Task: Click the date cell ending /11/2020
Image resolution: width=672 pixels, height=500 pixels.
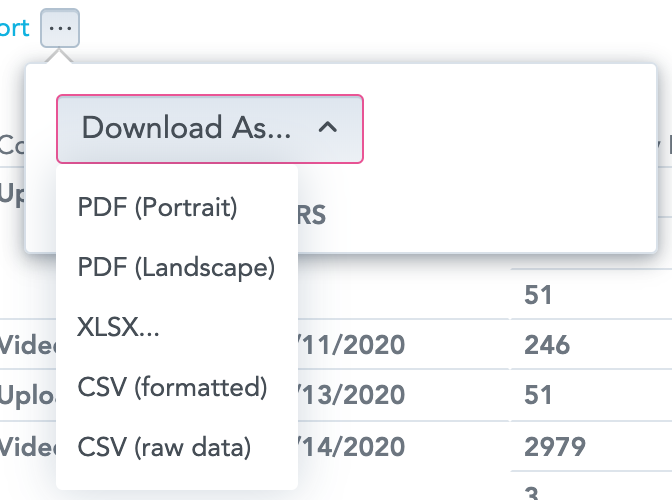Action: tap(350, 346)
